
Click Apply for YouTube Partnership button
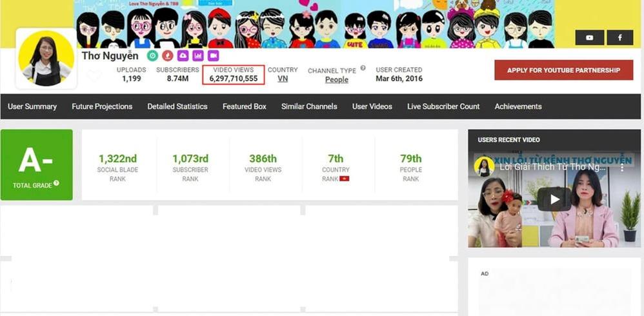[563, 70]
